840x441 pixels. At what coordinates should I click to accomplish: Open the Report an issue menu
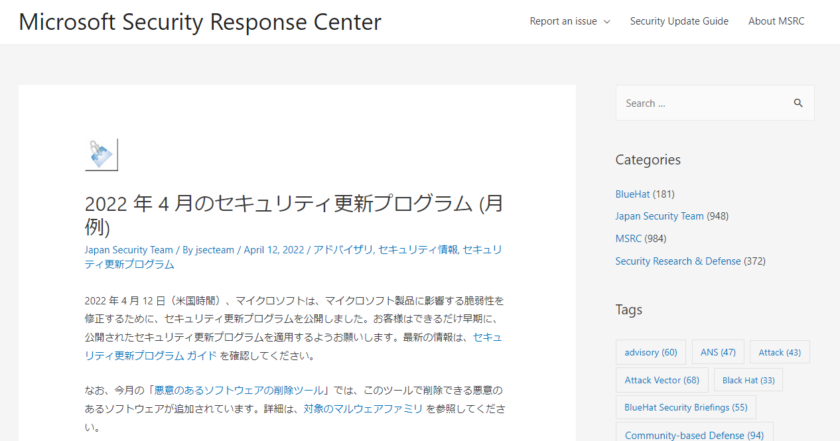point(563,21)
